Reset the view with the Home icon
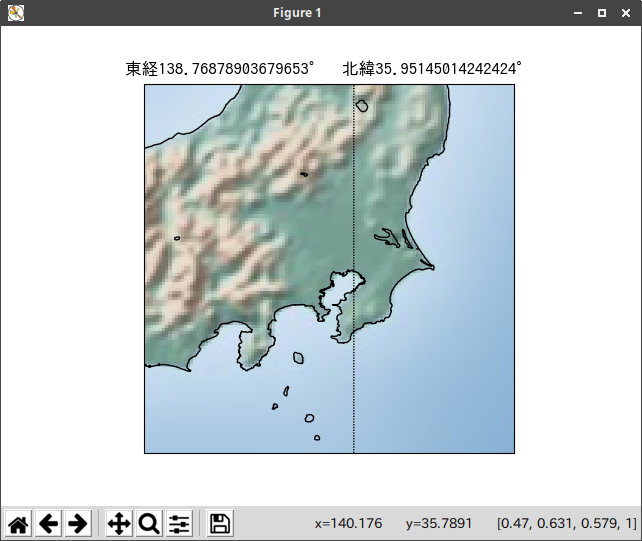 point(18,523)
